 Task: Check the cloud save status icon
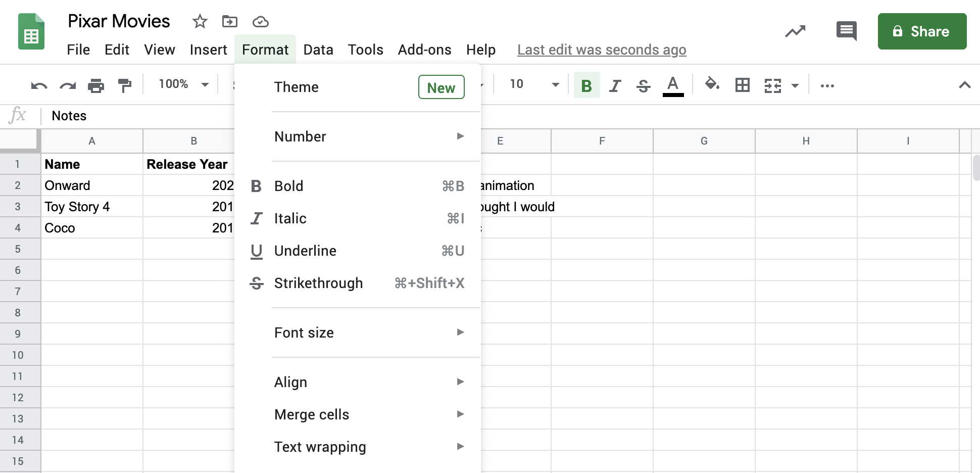pyautogui.click(x=260, y=21)
